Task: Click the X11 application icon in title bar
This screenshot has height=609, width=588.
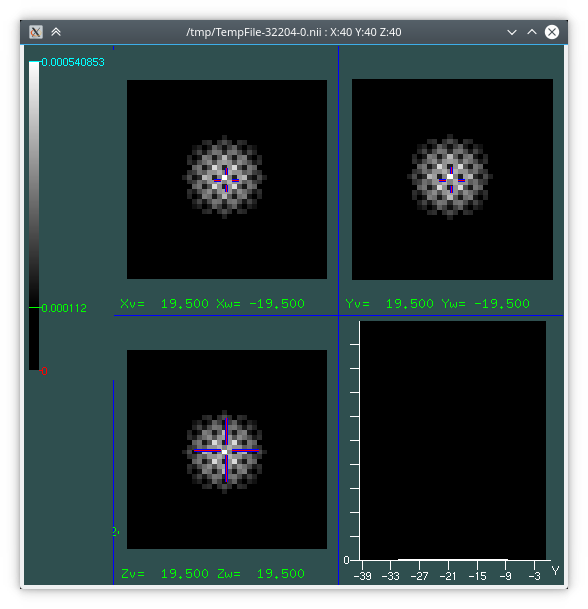Action: click(36, 32)
